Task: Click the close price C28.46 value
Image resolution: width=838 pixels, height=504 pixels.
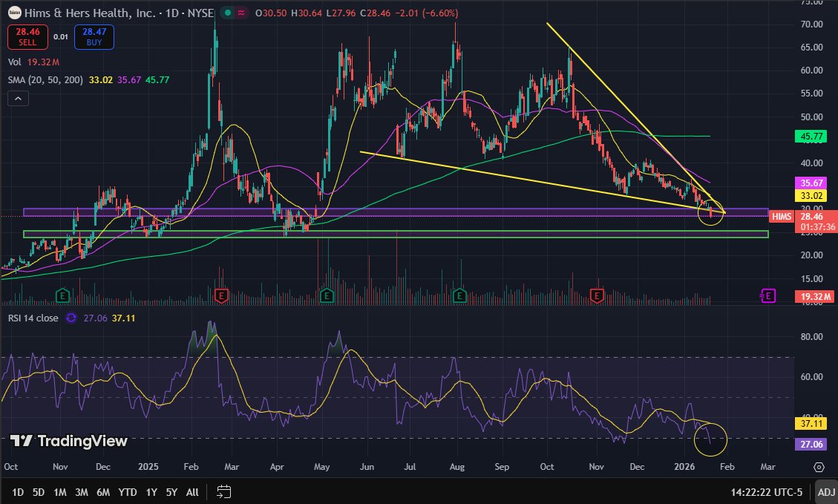Action: 375,13
